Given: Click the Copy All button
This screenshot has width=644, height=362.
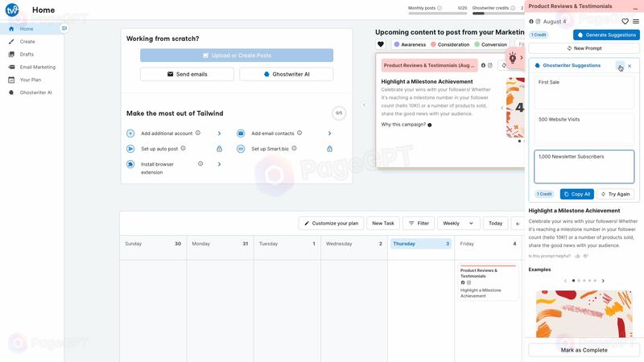Looking at the screenshot, I should coord(576,194).
